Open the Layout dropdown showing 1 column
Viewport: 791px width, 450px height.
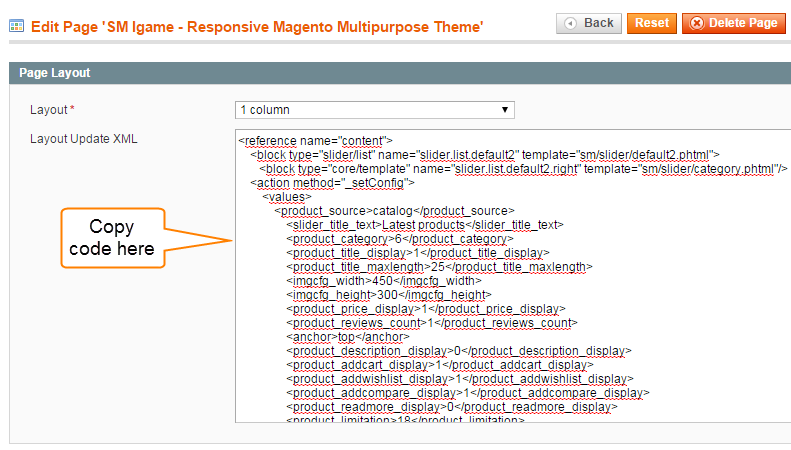(x=374, y=110)
